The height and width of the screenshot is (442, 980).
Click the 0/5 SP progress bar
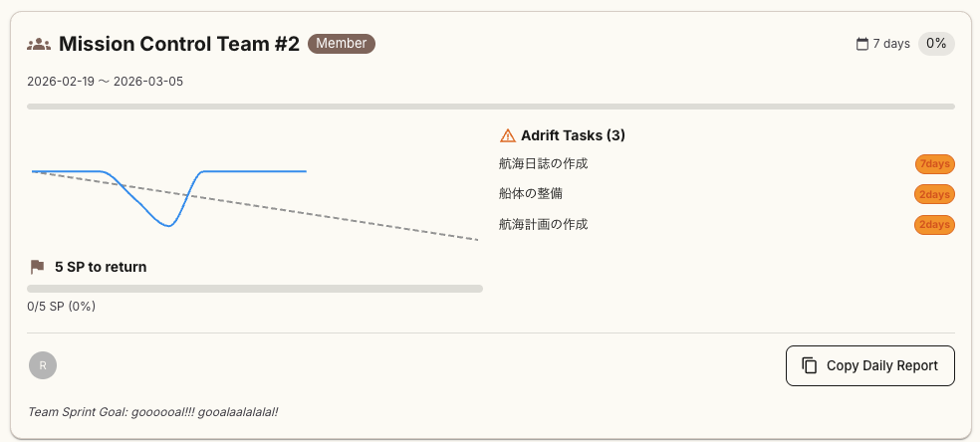[255, 289]
